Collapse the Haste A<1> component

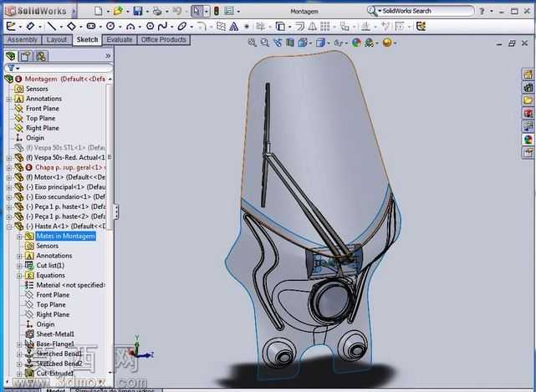coord(9,227)
